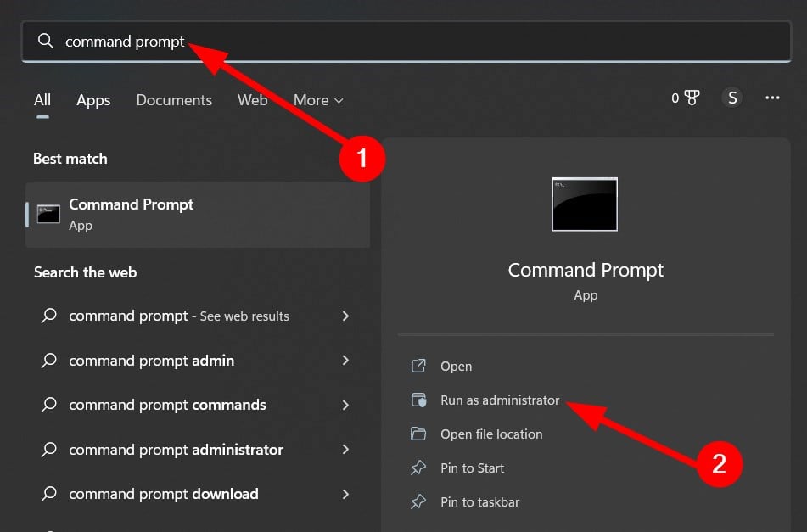Click the Search the web heading

pyautogui.click(x=85, y=272)
